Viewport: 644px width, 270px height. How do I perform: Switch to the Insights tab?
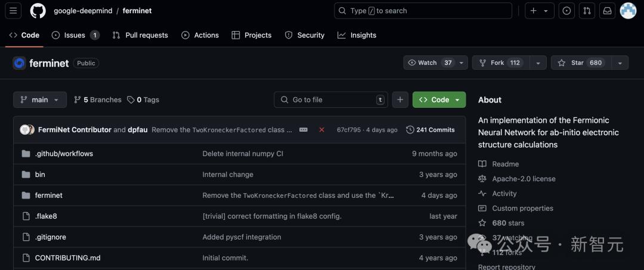click(357, 35)
